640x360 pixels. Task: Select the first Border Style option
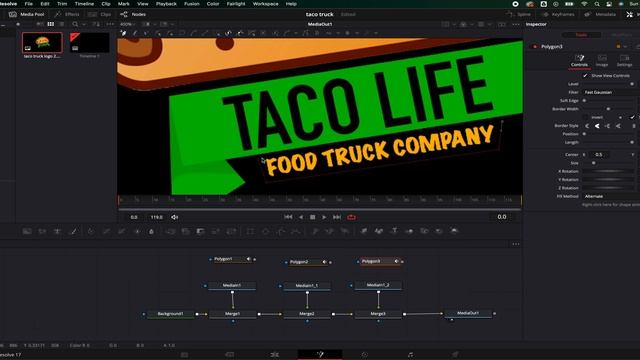587,126
